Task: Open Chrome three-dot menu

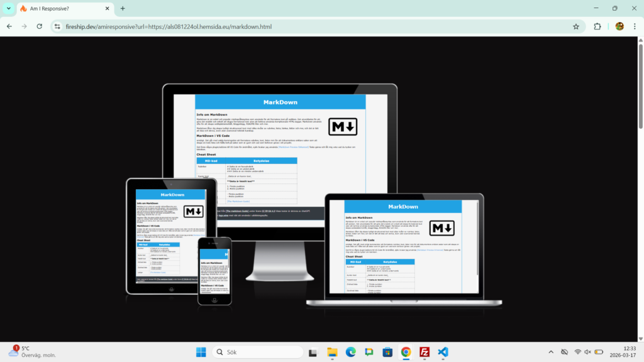Action: click(x=635, y=26)
